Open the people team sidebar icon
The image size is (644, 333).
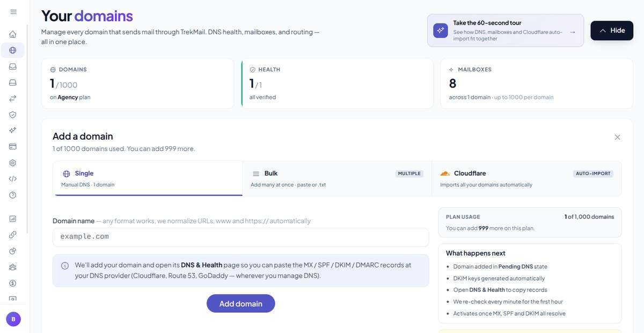pyautogui.click(x=13, y=267)
